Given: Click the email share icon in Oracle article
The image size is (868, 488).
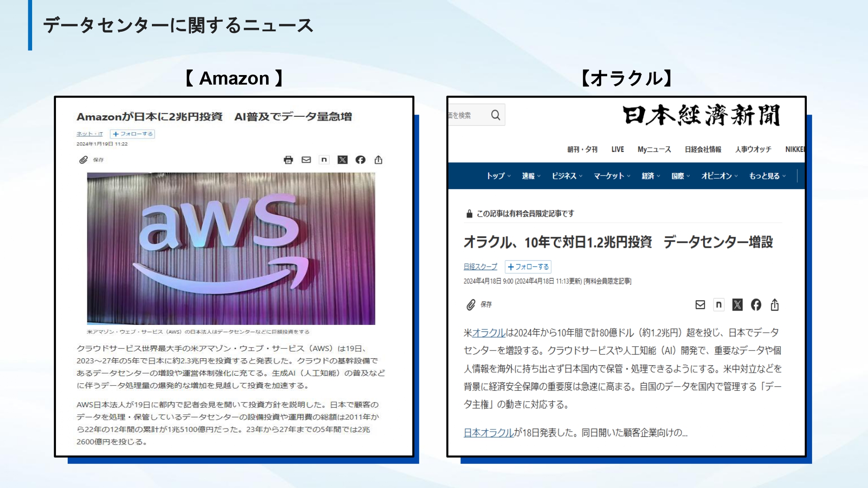Looking at the screenshot, I should point(700,305).
